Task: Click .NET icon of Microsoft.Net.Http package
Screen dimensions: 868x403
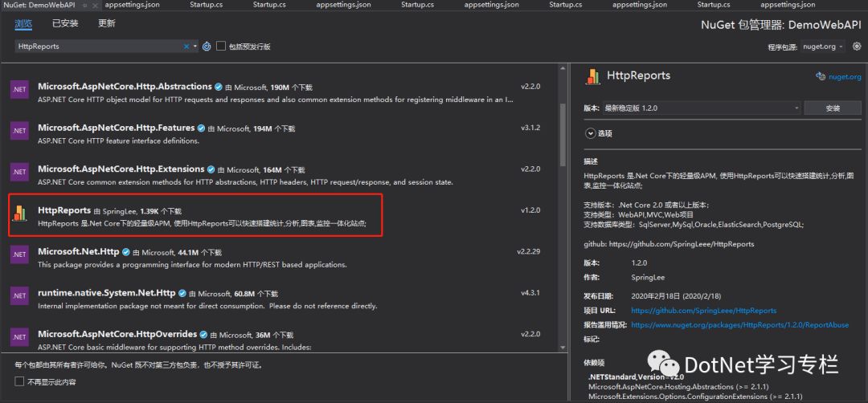Action: [19, 254]
